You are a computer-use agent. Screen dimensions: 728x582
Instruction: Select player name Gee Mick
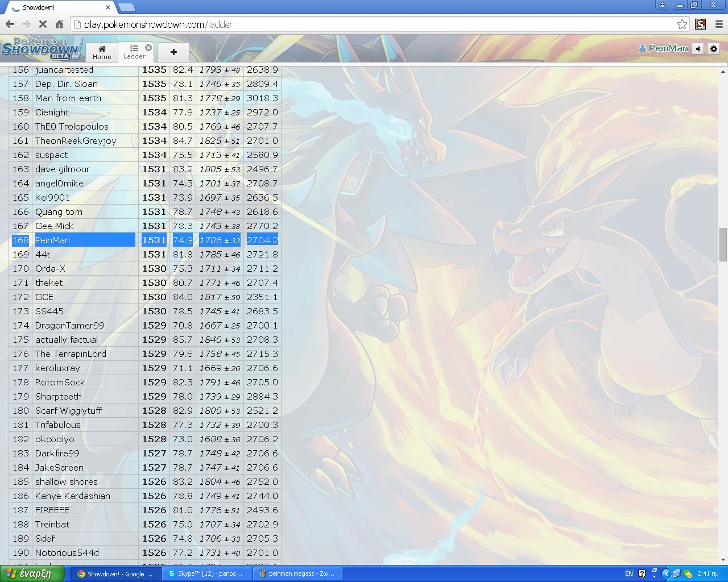point(55,226)
